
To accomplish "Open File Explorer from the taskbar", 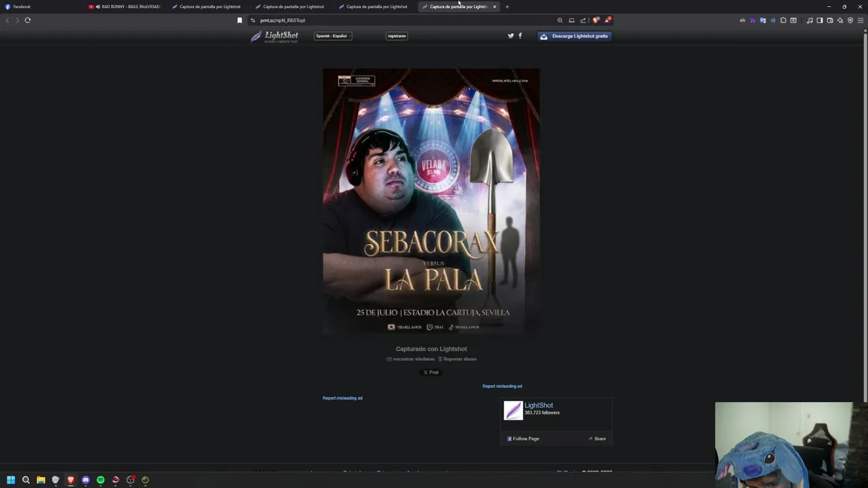I will [x=41, y=480].
